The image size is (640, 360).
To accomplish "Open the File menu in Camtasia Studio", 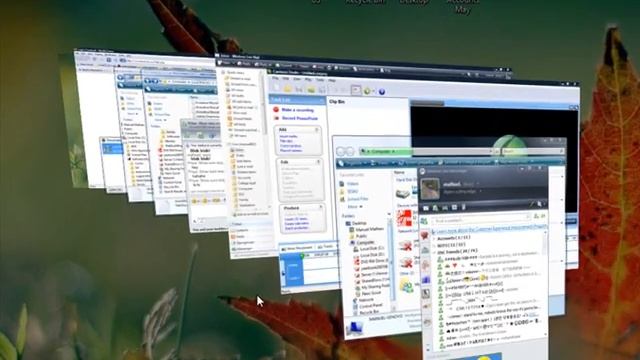I will [276, 78].
